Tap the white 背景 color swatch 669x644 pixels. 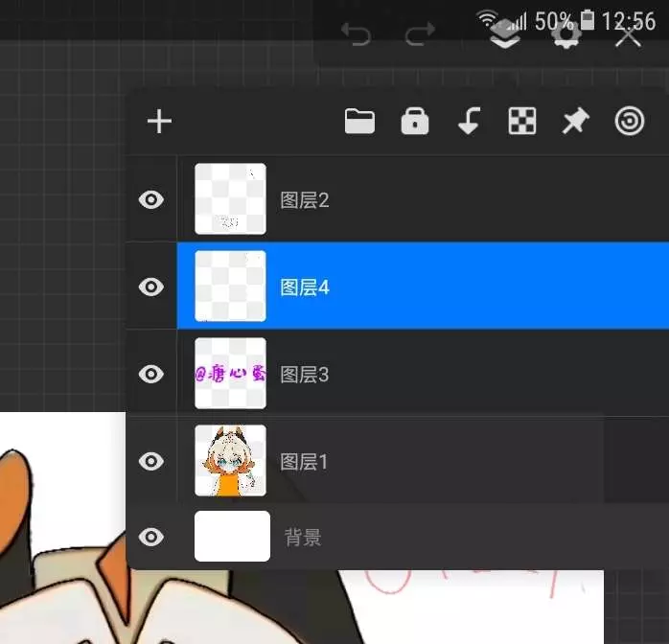(232, 537)
